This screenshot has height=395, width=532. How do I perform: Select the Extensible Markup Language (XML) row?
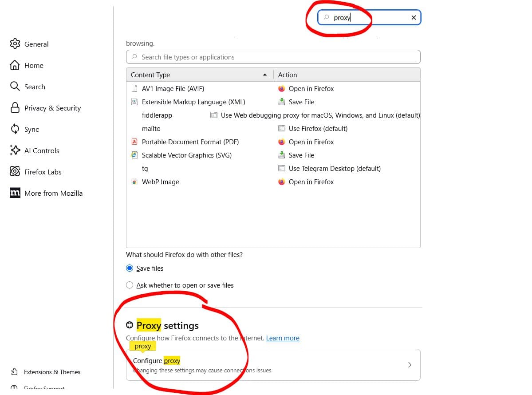click(x=273, y=102)
